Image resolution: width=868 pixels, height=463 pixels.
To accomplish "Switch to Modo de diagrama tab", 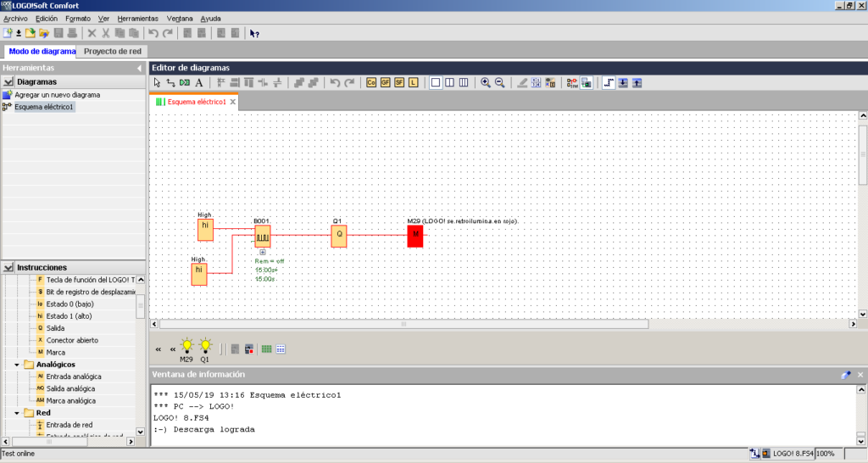I will (x=42, y=51).
